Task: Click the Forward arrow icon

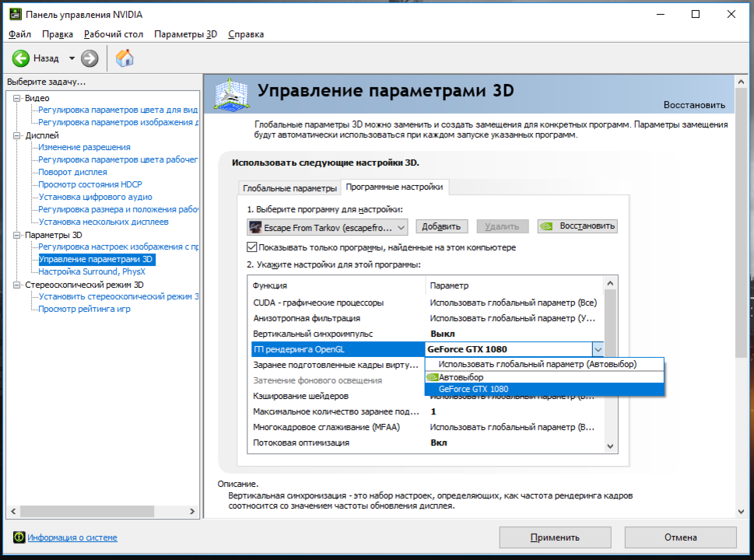Action: 89,58
